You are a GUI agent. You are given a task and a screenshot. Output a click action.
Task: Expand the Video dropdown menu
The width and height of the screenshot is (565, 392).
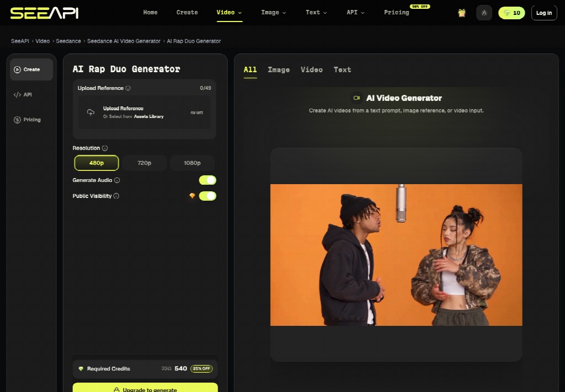coord(229,12)
